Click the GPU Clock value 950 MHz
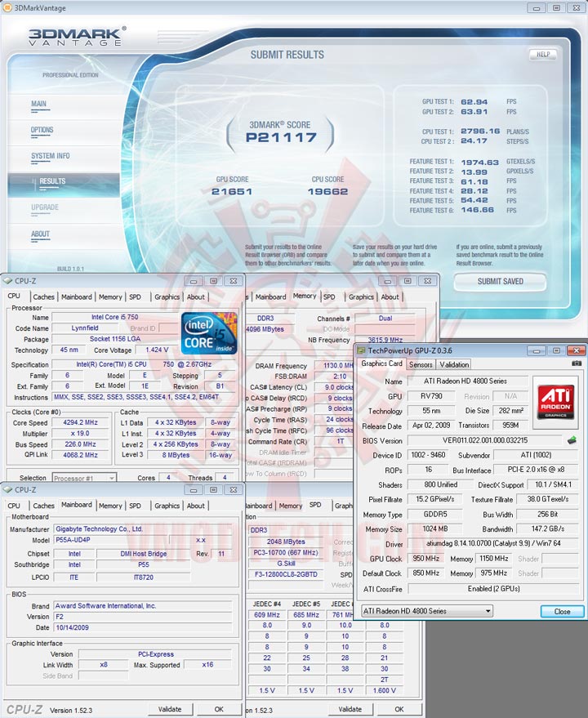This screenshot has width=588, height=718. [x=425, y=559]
